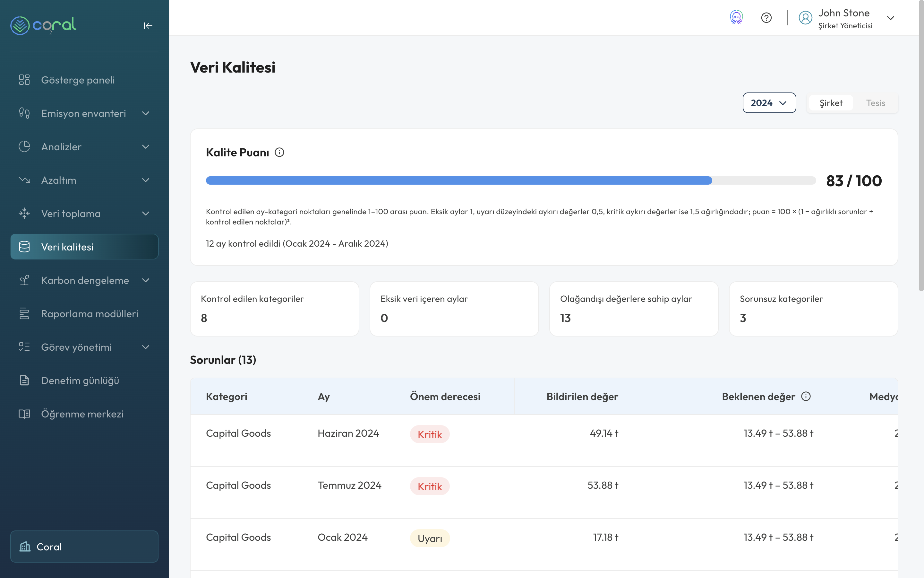
Task: Click the Veri kalitesi database icon
Action: pos(24,247)
